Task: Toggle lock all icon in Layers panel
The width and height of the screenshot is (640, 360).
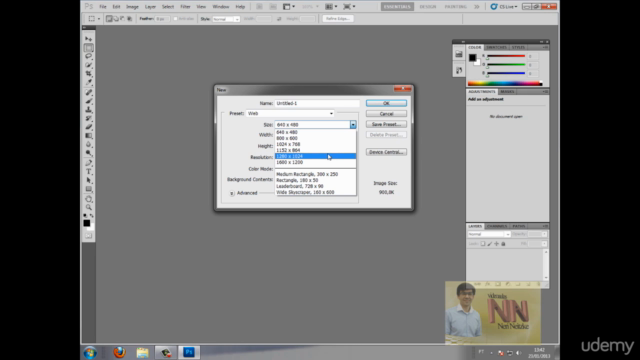Action: [x=503, y=244]
